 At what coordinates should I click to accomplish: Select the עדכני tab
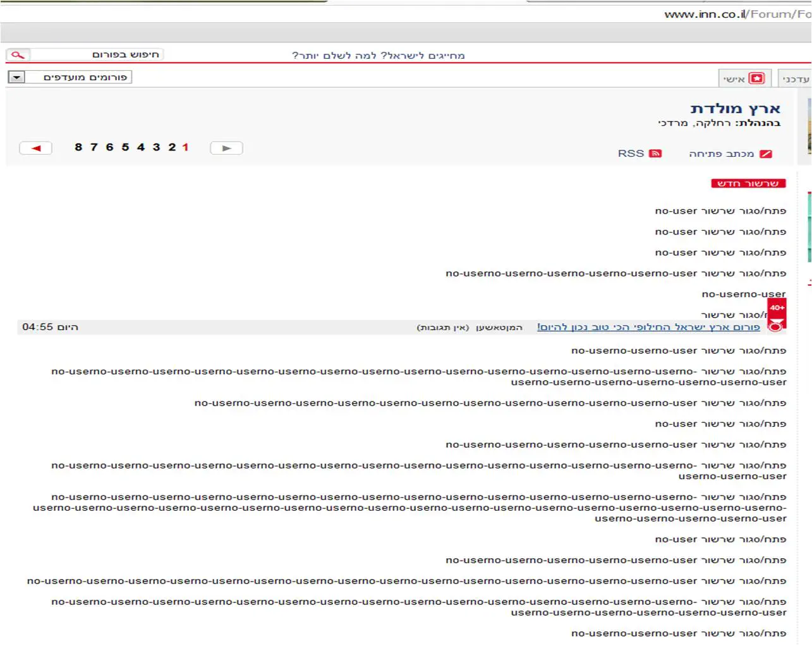(x=795, y=78)
